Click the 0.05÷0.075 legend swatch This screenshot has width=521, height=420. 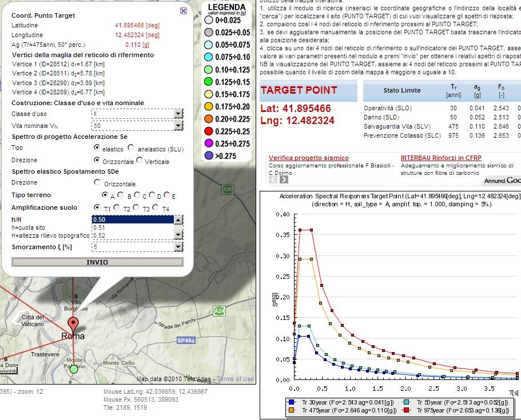(x=209, y=45)
